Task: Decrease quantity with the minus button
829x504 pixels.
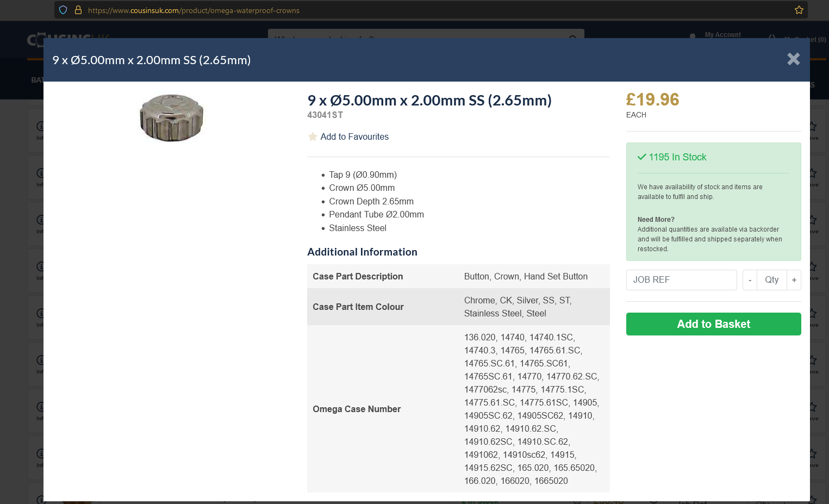Action: point(750,280)
